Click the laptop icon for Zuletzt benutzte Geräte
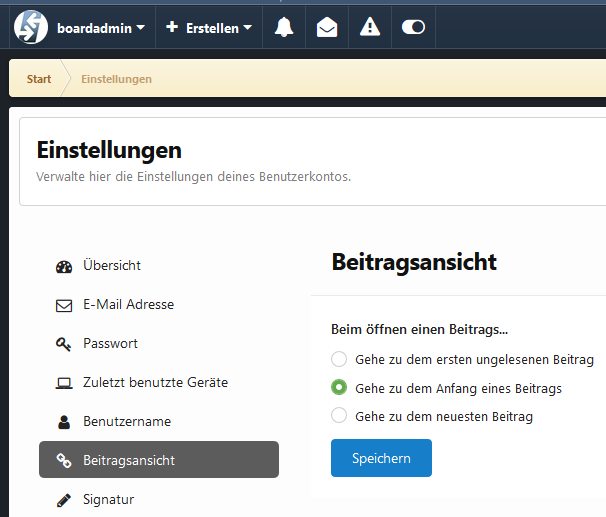The image size is (606, 517). pyautogui.click(x=64, y=383)
